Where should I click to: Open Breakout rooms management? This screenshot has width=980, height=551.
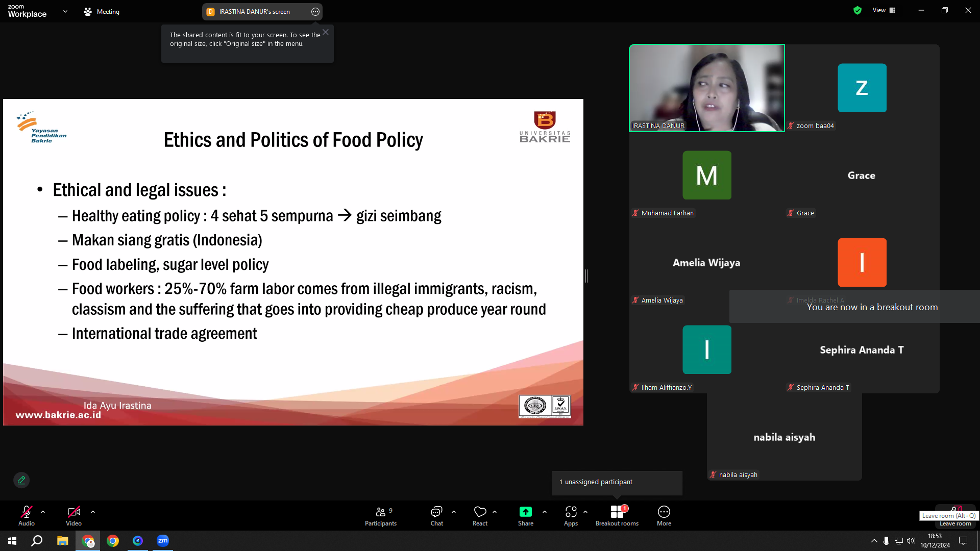click(617, 515)
